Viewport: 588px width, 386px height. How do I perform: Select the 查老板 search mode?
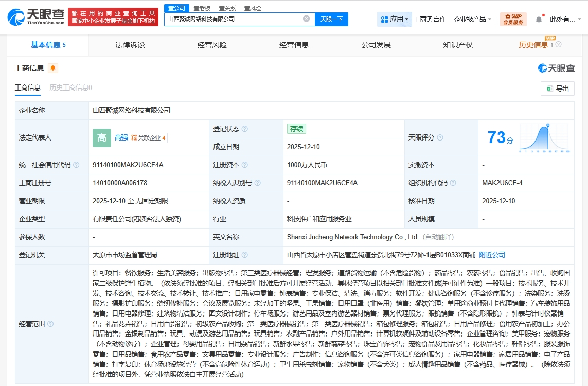click(202, 8)
